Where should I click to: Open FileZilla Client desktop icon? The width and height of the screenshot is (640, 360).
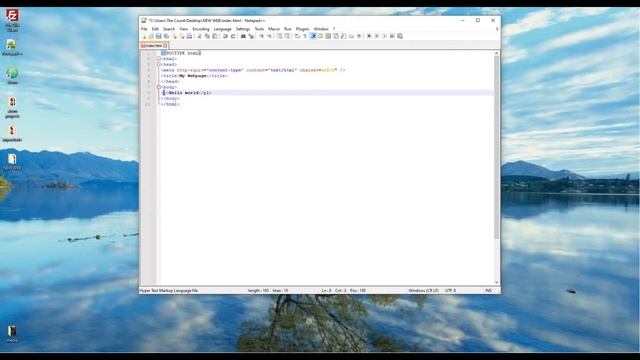click(x=12, y=20)
